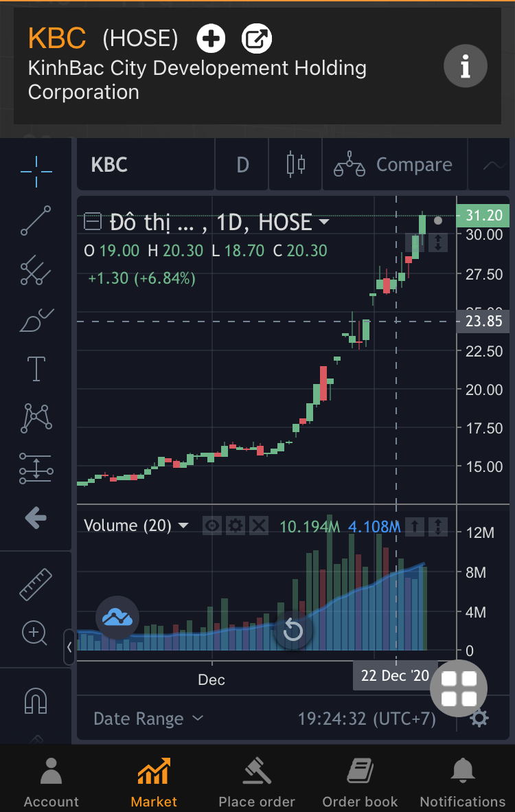The width and height of the screenshot is (515, 812).
Task: Toggle Volume indicator visibility eye
Action: [212, 526]
